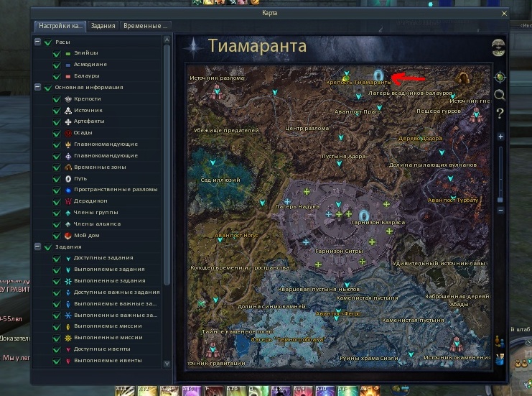Click the Лагерь "Темного облака" map label
This screenshot has height=396, width=532.
tap(288, 340)
